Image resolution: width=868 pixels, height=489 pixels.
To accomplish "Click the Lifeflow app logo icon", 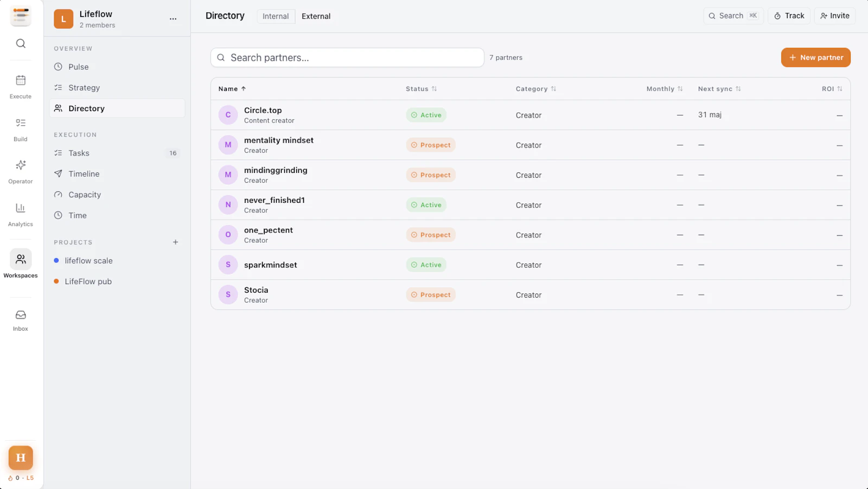I will tap(21, 16).
